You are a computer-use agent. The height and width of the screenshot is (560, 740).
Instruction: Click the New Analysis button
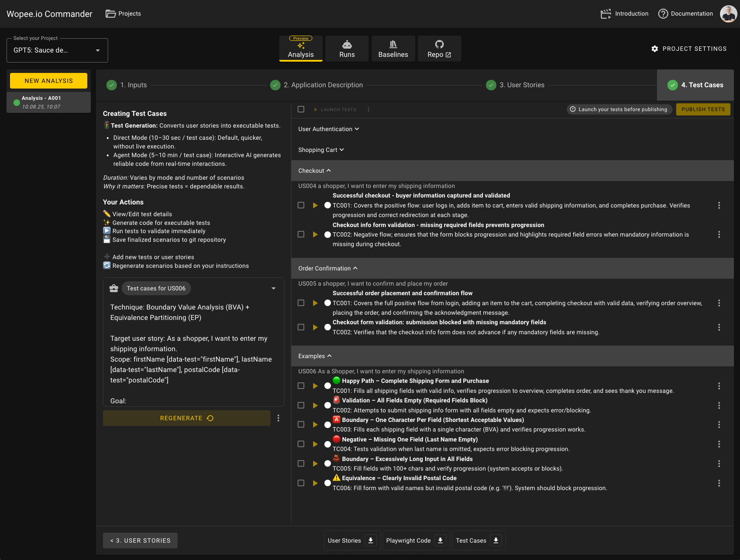(x=49, y=81)
